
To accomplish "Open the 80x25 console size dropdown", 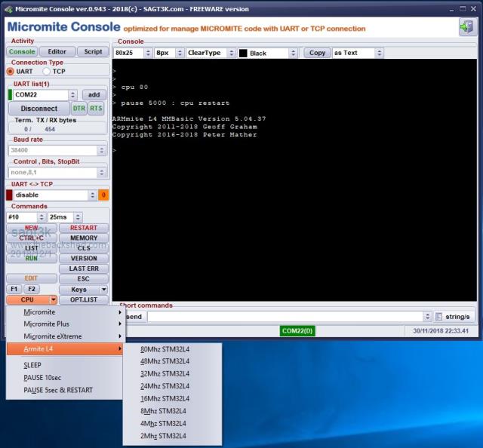I will coord(133,54).
